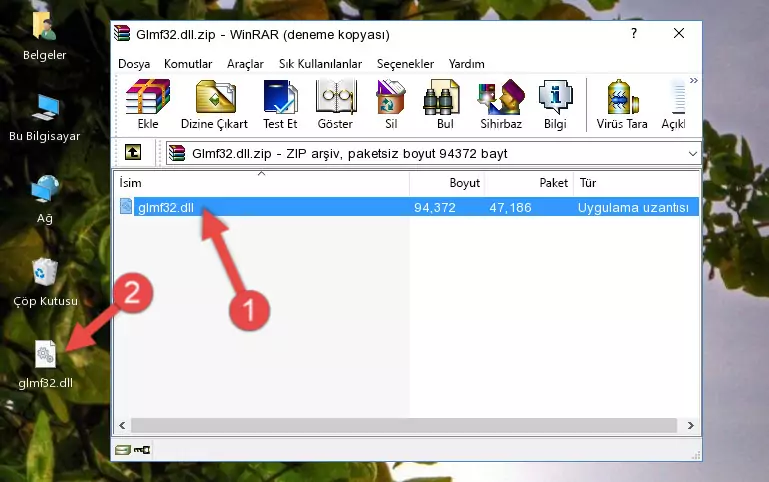The height and width of the screenshot is (482, 769).
Task: Sort by the Boyut column header
Action: pos(447,182)
